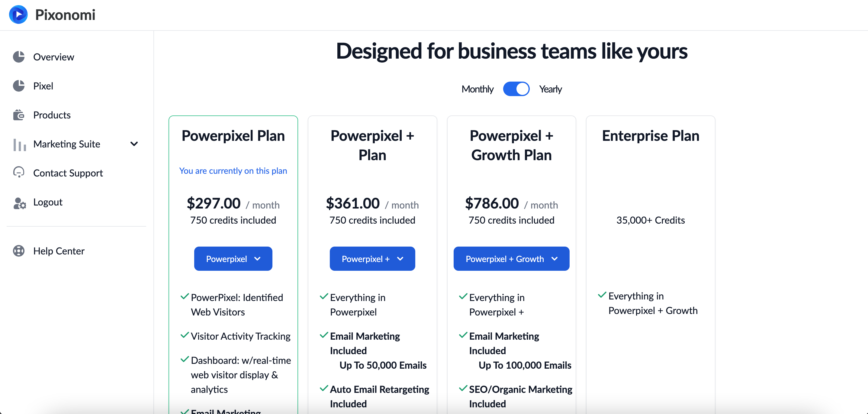Open Overview via its pie chart icon
Image resolution: width=868 pixels, height=414 pixels.
click(x=19, y=57)
